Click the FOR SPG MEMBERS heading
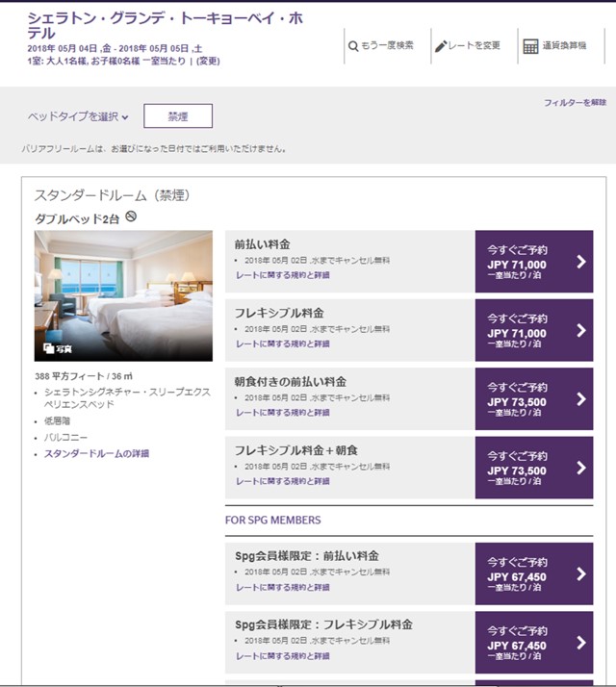This screenshot has width=616, height=687. (273, 521)
